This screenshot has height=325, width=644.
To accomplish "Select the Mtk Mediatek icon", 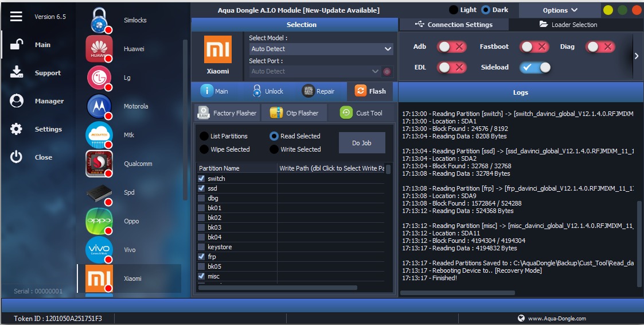I will (x=99, y=135).
